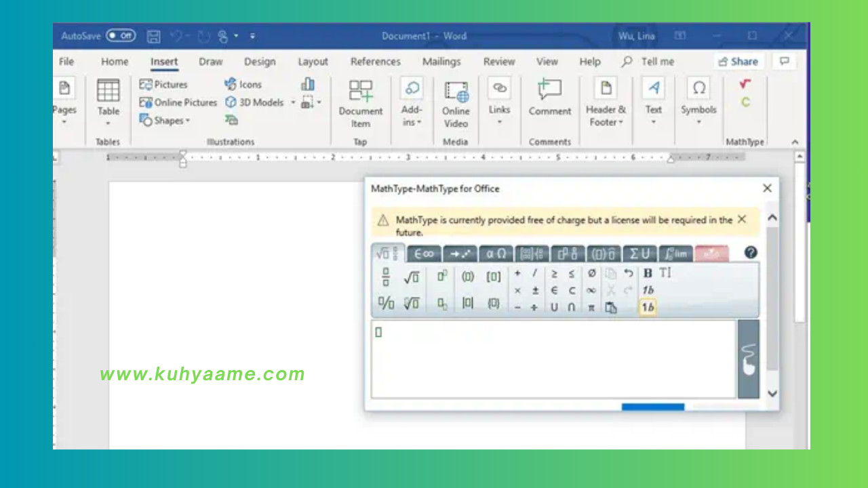Click the MathType paste icon
This screenshot has width=868, height=488.
[611, 308]
